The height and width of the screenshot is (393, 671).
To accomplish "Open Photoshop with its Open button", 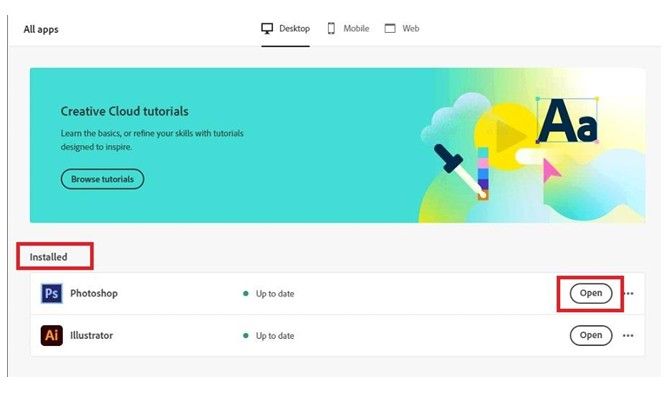I will 591,293.
